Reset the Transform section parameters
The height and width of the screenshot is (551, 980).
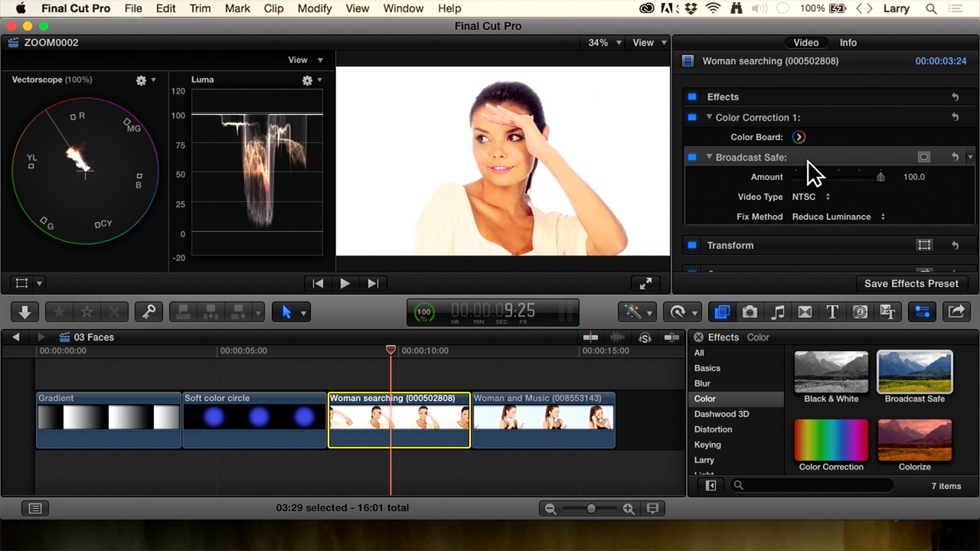pyautogui.click(x=955, y=246)
